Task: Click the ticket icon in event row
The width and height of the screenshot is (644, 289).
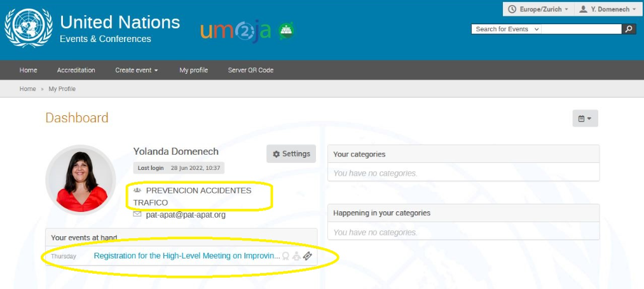Action: 308,256
